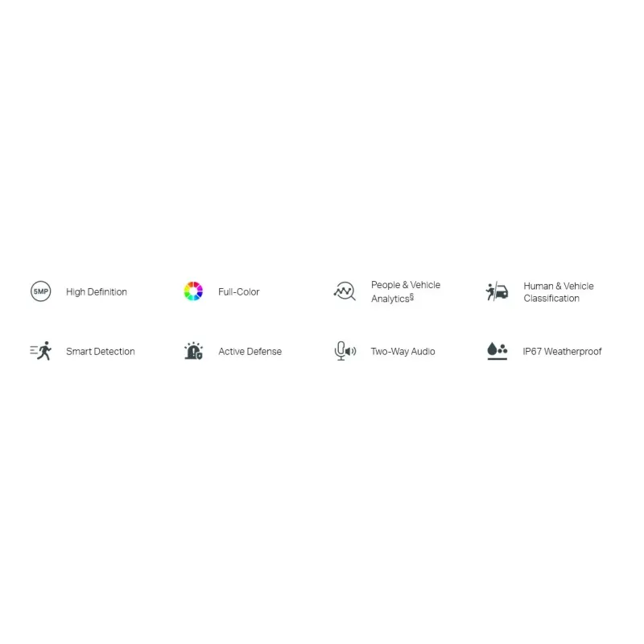The height and width of the screenshot is (644, 644).
Task: Select the Smart Detection label
Action: pos(101,352)
